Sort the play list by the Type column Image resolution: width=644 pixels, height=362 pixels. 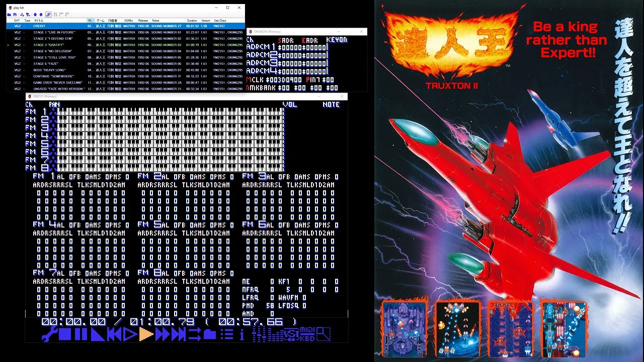(x=28, y=21)
